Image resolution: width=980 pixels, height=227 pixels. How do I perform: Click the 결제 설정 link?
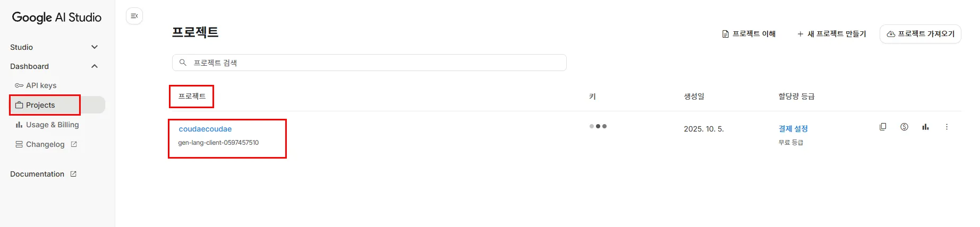click(793, 128)
